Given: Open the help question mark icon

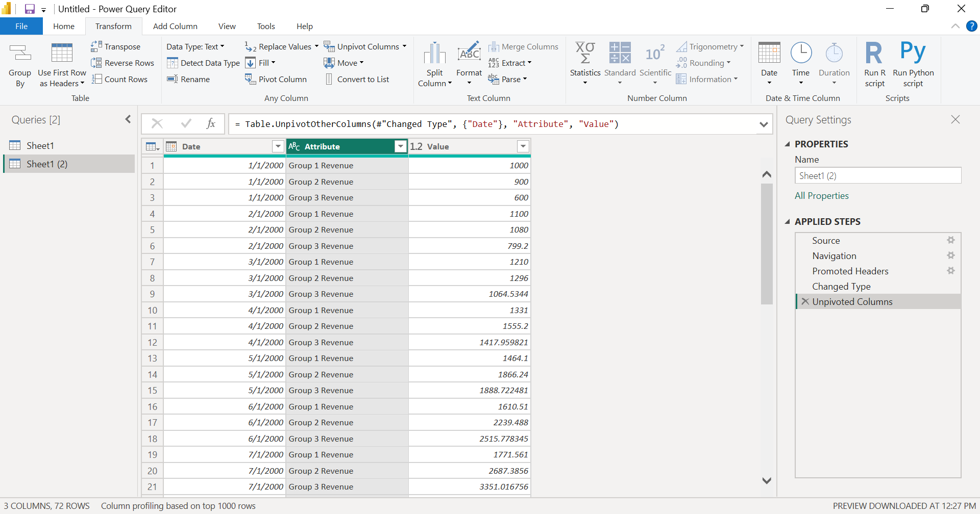Looking at the screenshot, I should 972,26.
